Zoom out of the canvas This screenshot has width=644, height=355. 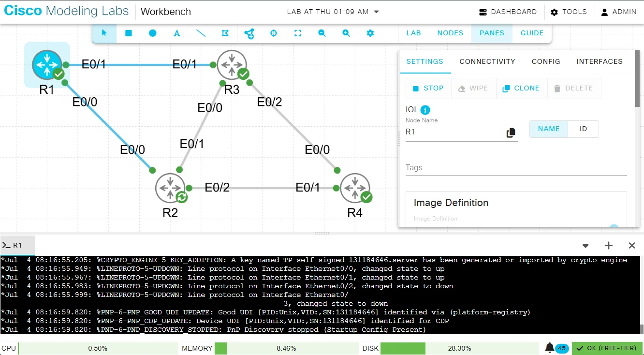(x=322, y=33)
